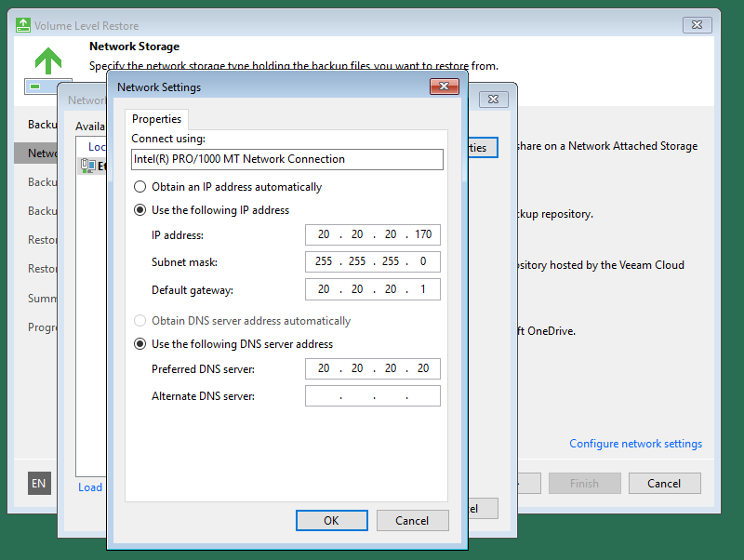Cancel the Network Settings dialog

(412, 521)
